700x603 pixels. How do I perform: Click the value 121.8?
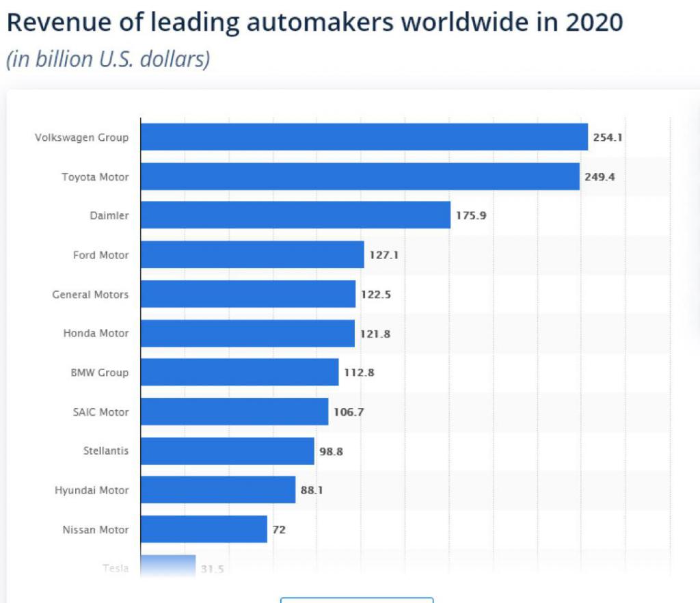pos(375,334)
